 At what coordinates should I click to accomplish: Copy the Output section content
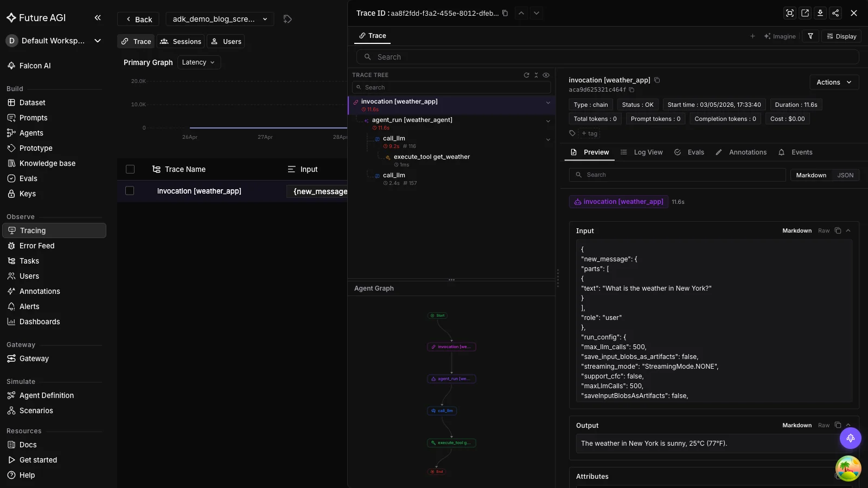838,426
